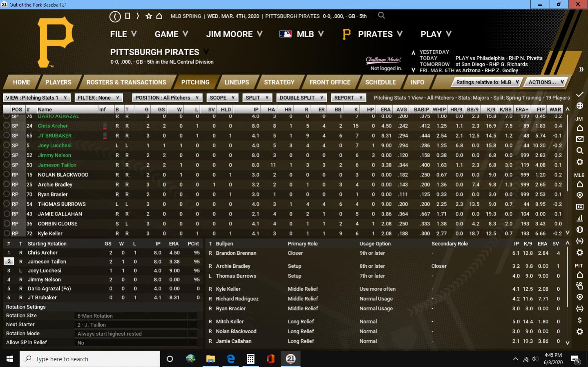
Task: Sort the table by ERA column header
Action: click(x=385, y=109)
